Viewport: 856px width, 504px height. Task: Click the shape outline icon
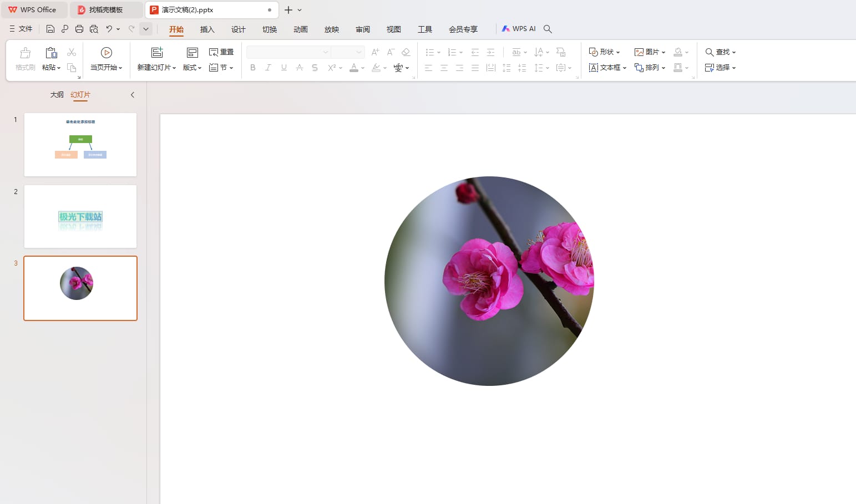coord(678,68)
